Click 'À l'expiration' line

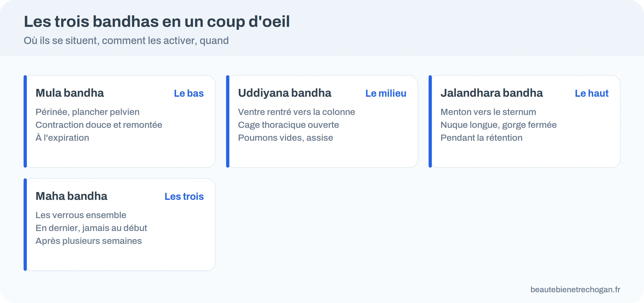tap(62, 138)
